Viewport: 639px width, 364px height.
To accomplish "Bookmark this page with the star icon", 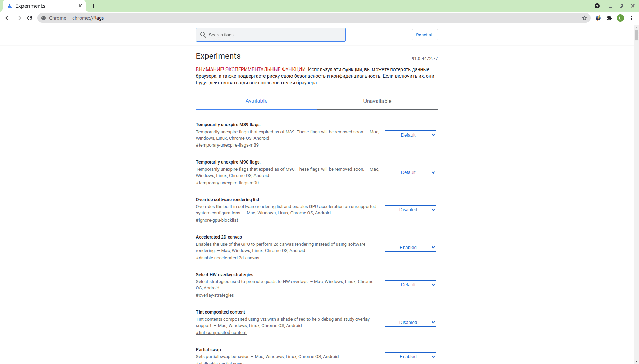I will 584,18.
